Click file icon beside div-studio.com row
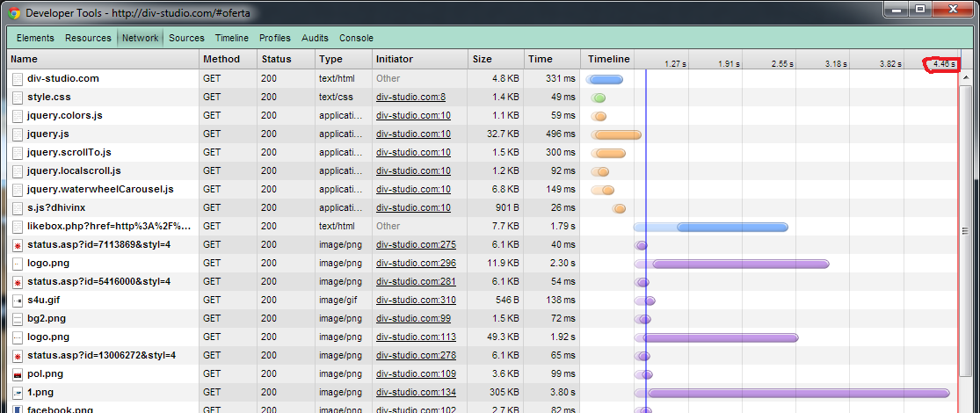The width and height of the screenshot is (980, 413). tap(18, 79)
